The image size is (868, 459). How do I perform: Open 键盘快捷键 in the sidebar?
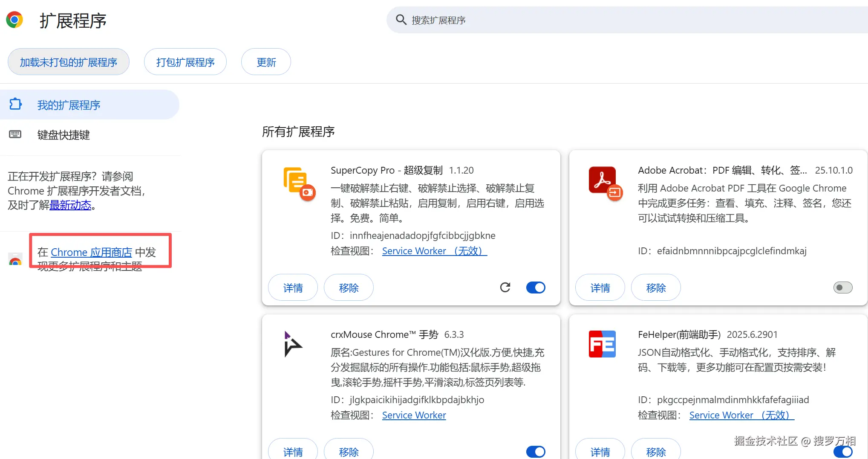tap(89, 135)
